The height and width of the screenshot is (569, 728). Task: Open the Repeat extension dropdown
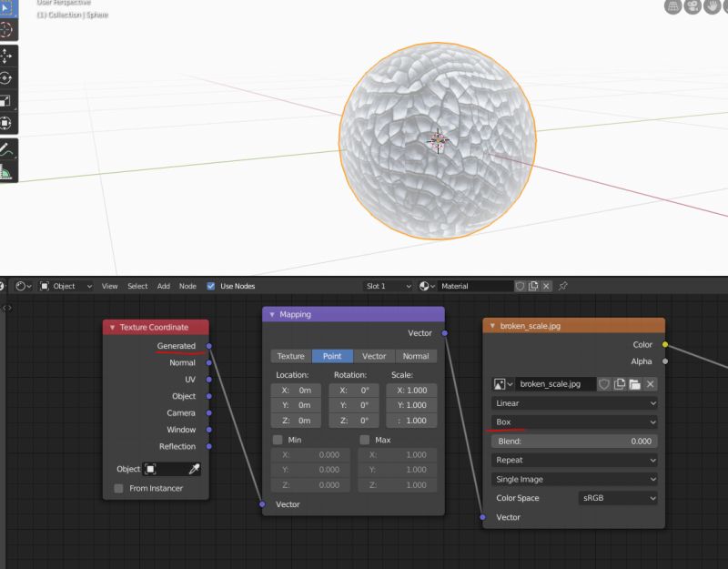click(574, 460)
